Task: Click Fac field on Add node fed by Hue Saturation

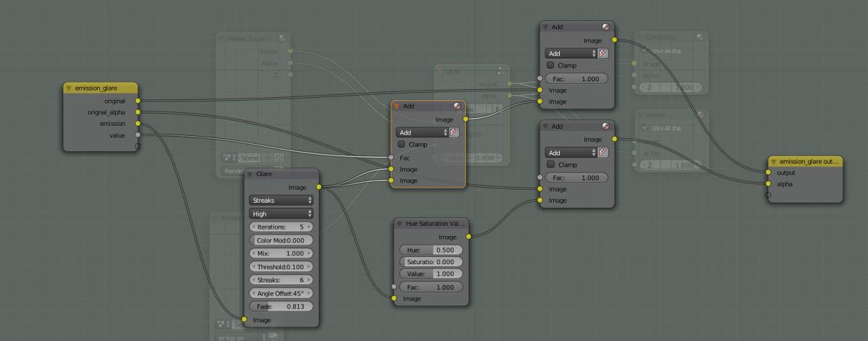Action: coord(576,177)
